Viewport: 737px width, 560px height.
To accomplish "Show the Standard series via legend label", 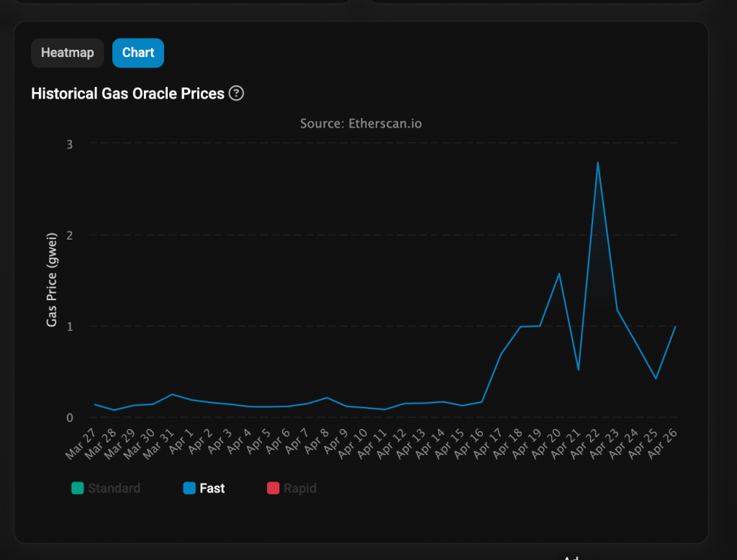I will coord(114,489).
